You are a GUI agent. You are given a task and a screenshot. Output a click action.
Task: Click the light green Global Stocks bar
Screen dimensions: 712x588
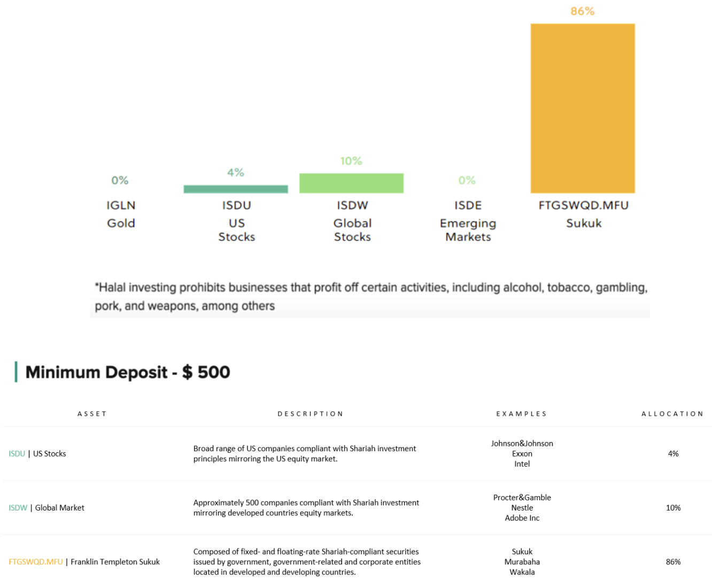pyautogui.click(x=351, y=183)
